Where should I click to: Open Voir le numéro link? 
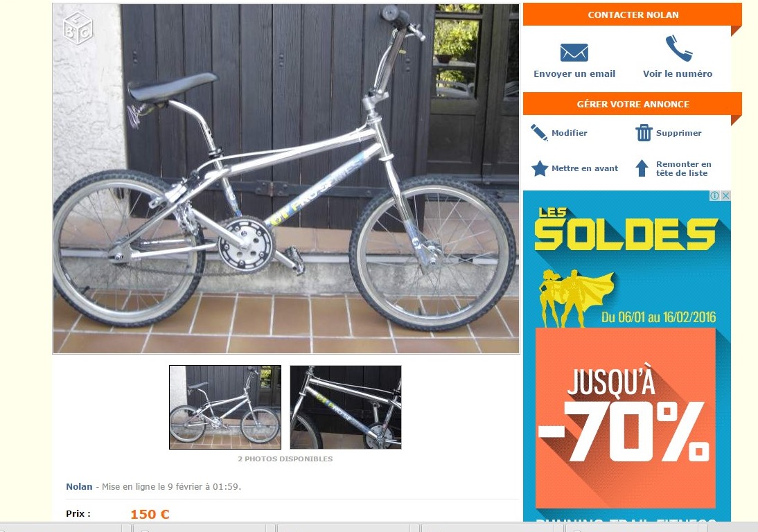pos(677,74)
